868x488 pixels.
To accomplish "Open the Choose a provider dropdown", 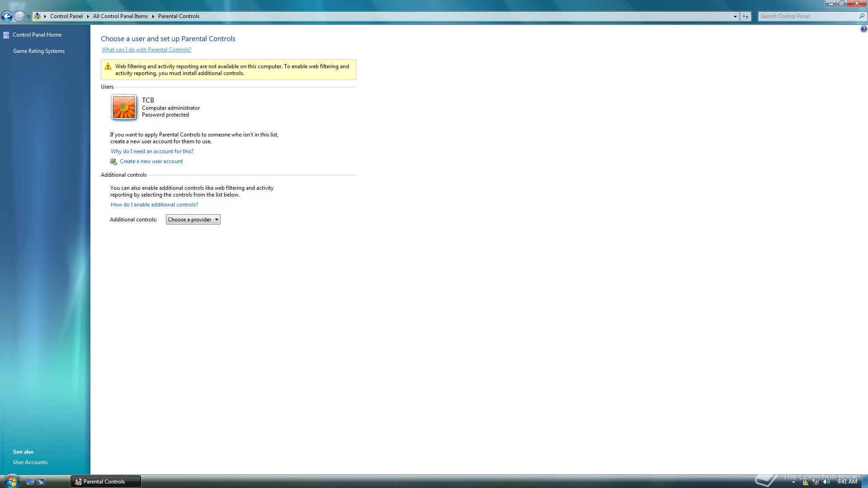I will pyautogui.click(x=193, y=220).
